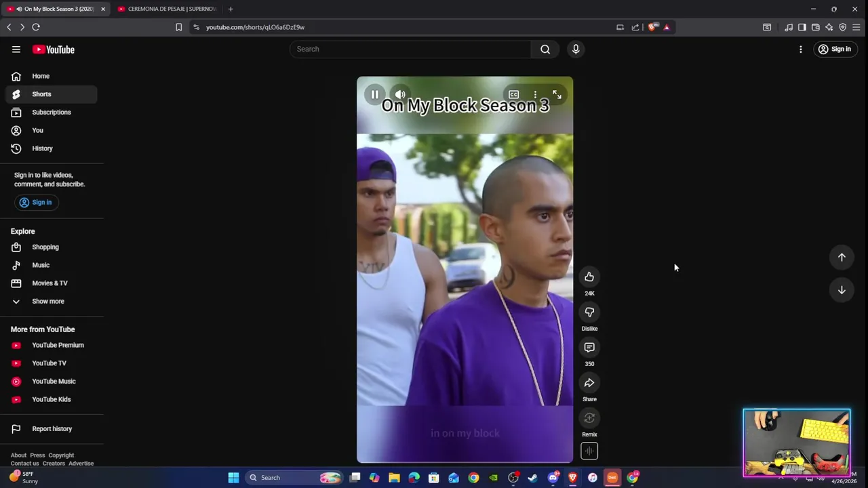Open the comments panel showing 350
The width and height of the screenshot is (868, 488).
point(589,347)
